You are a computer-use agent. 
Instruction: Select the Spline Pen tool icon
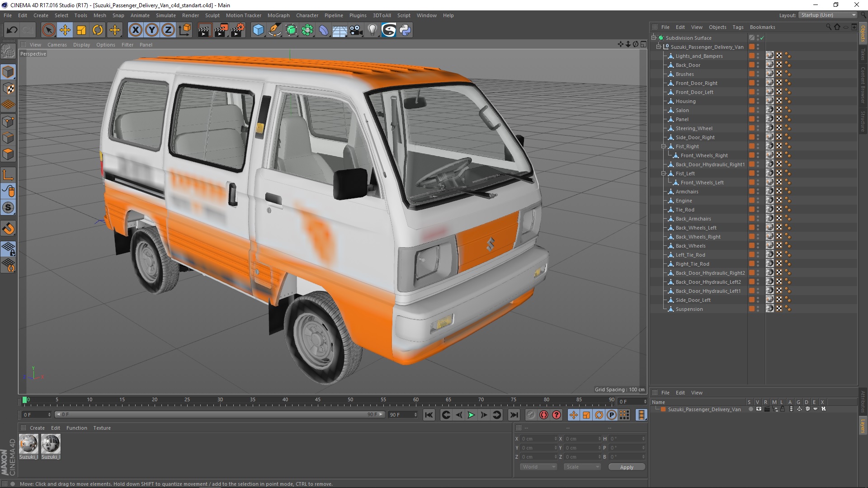(274, 30)
